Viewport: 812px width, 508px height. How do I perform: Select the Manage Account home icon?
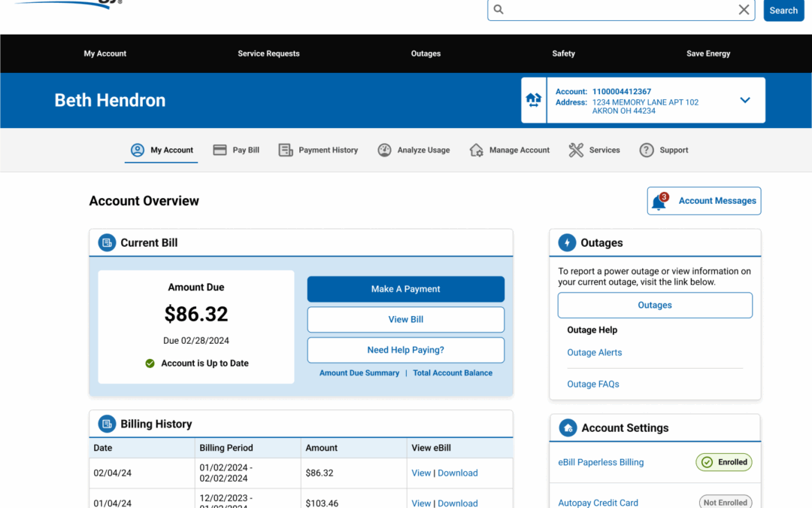click(x=475, y=150)
